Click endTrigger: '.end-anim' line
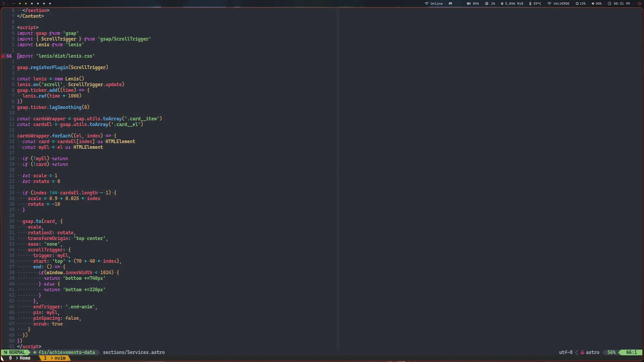The height and width of the screenshot is (362, 644). (x=65, y=307)
